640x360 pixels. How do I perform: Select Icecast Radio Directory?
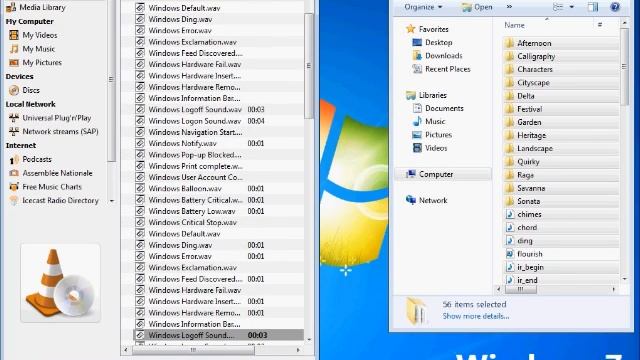(54, 200)
